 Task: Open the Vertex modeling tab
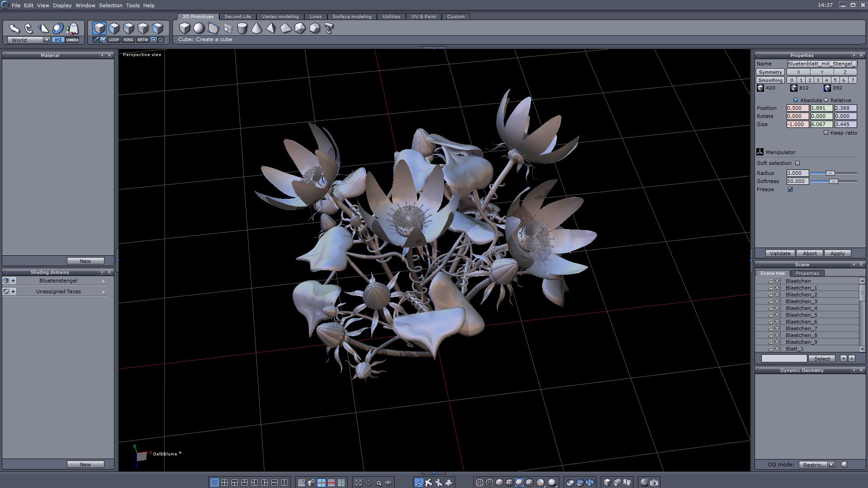[x=280, y=17]
